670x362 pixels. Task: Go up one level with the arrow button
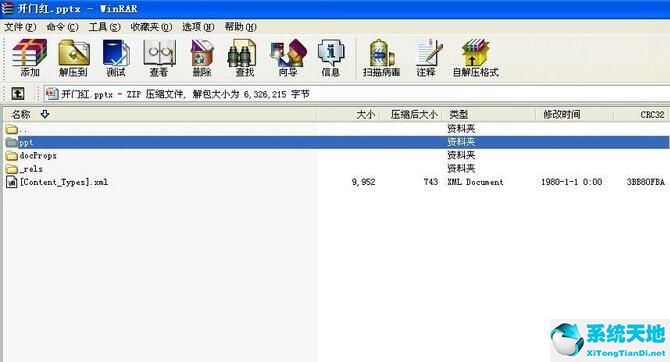point(18,94)
